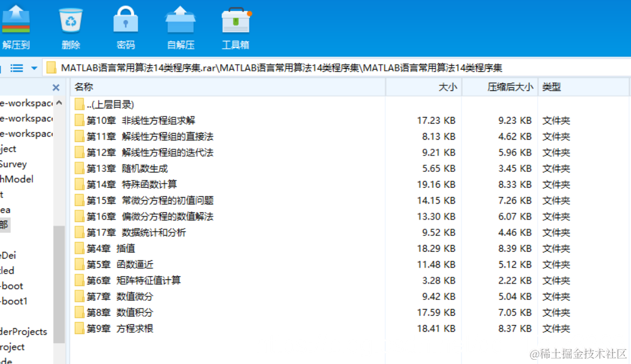Select the 第10章 非线性方程组求解 name text
The image size is (631, 364).
coord(141,120)
